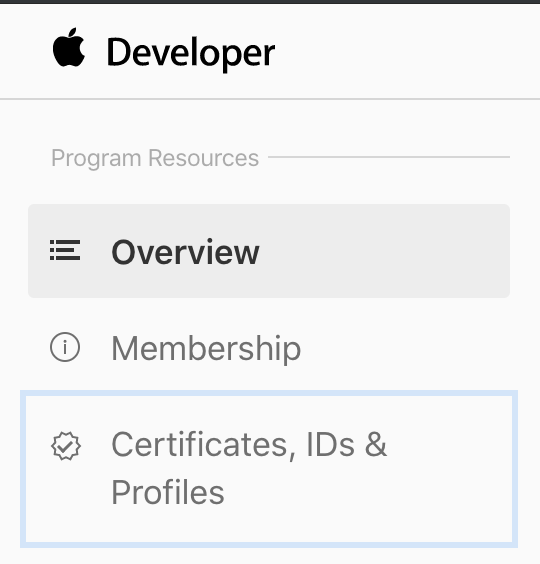
Task: Click the Membership info circle icon
Action: (x=65, y=347)
